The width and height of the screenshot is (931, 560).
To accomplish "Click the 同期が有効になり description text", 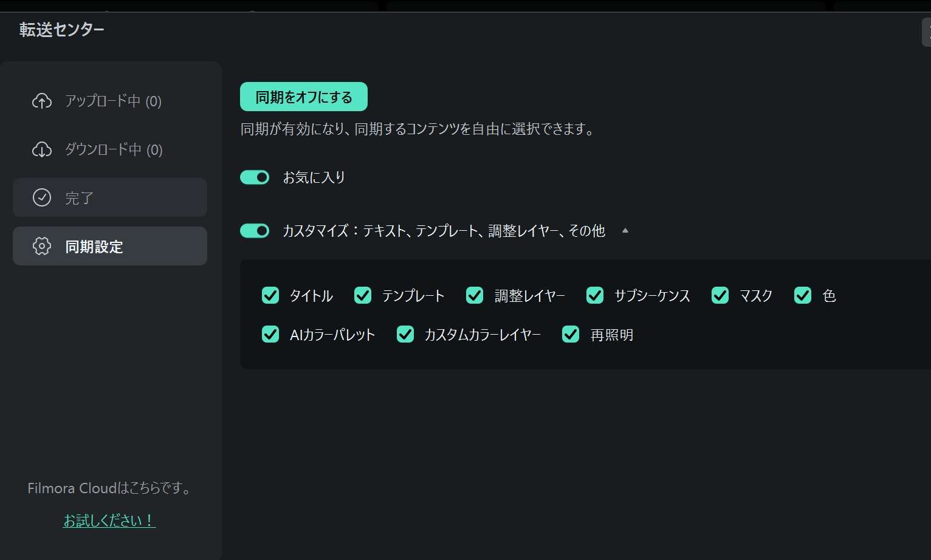I will click(419, 129).
